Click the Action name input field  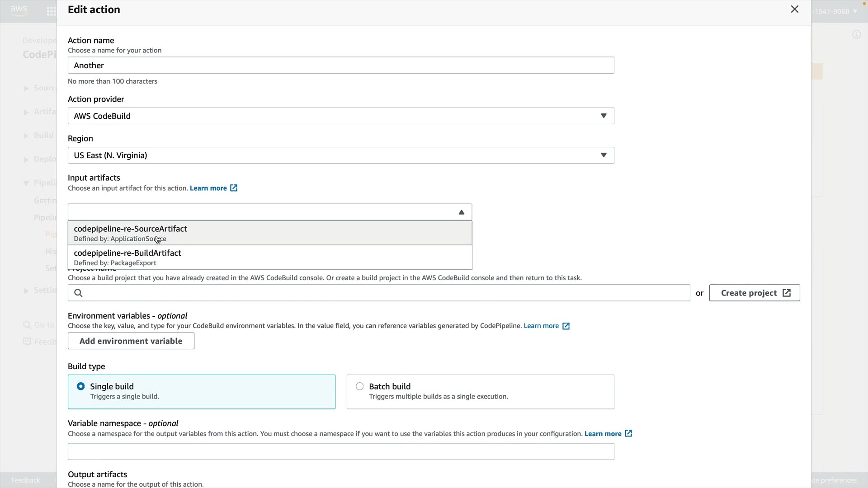[x=340, y=66]
